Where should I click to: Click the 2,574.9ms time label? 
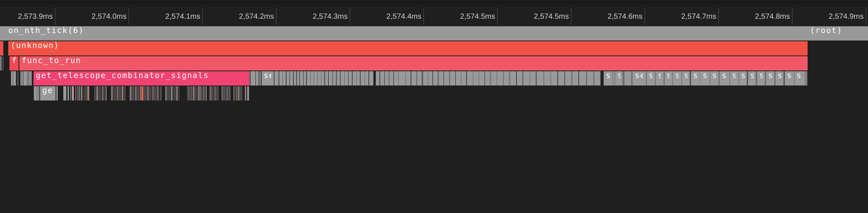click(x=846, y=16)
